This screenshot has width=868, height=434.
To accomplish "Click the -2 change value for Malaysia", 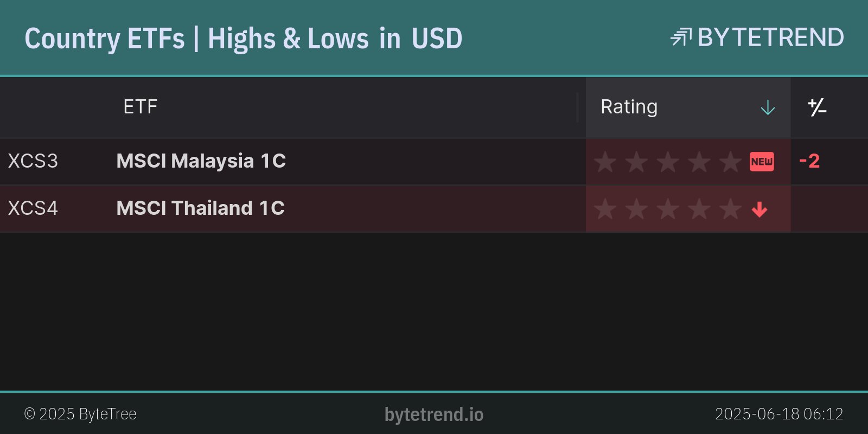I will pyautogui.click(x=809, y=161).
